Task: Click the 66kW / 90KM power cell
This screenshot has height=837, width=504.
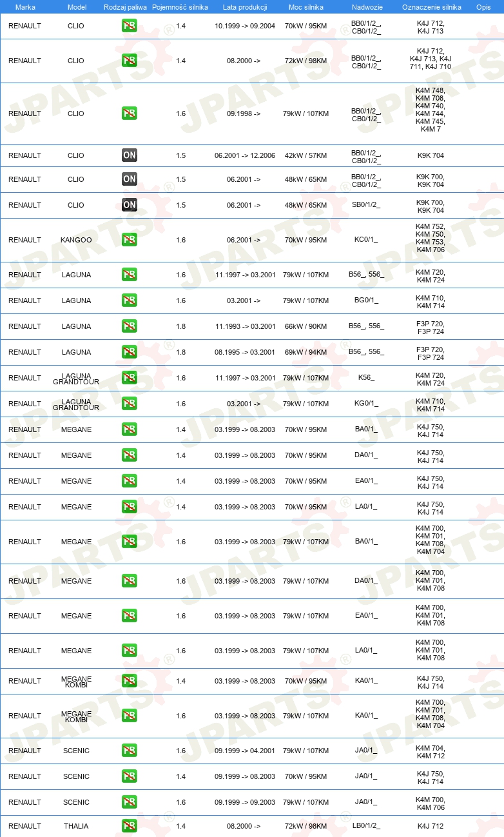Action: point(305,326)
